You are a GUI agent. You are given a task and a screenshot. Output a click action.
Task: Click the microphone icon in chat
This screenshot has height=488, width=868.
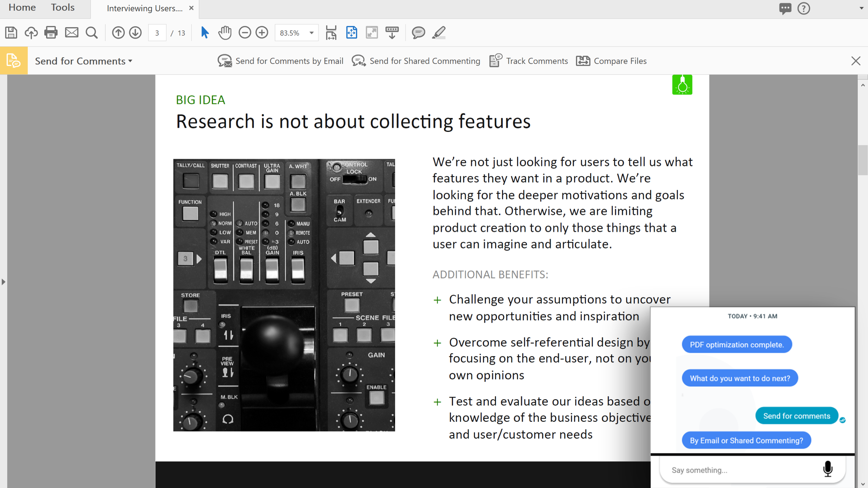point(827,469)
